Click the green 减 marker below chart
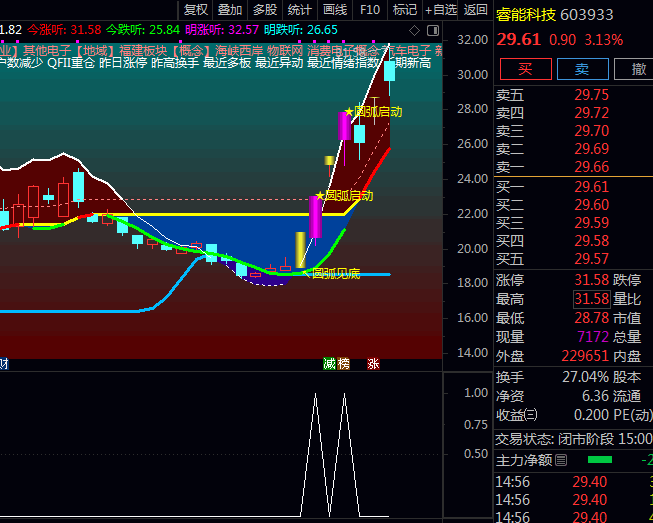 click(329, 364)
